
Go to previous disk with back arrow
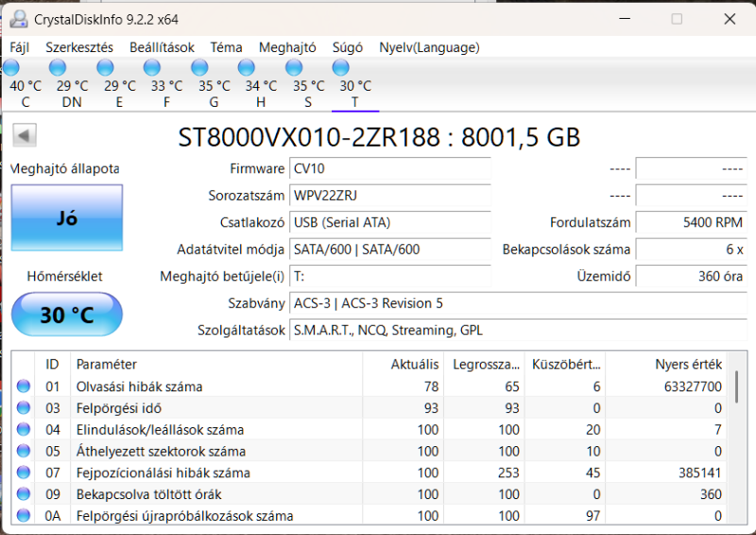(25, 135)
